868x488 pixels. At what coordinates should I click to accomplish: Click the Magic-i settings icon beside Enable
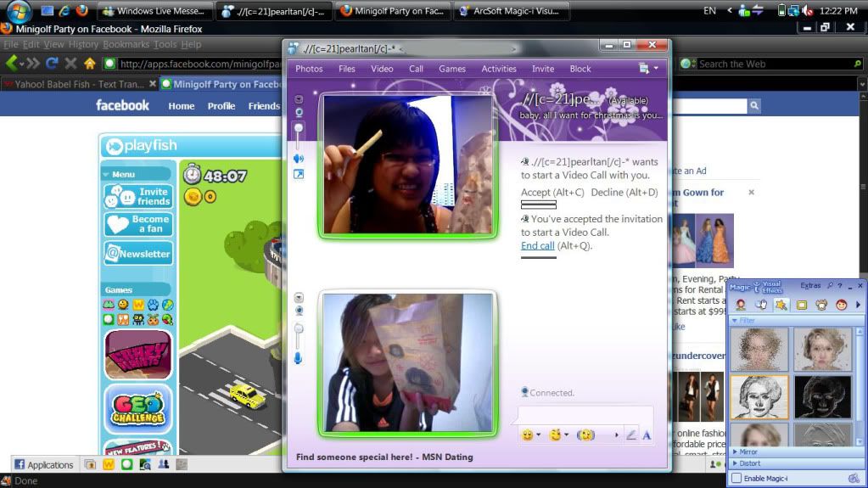point(854,478)
